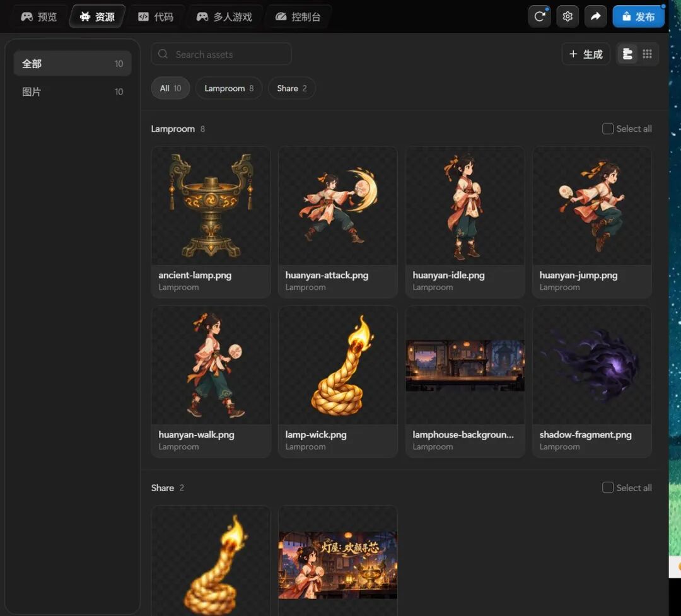Image resolution: width=681 pixels, height=616 pixels.
Task: Click the Share section heading
Action: [163, 488]
